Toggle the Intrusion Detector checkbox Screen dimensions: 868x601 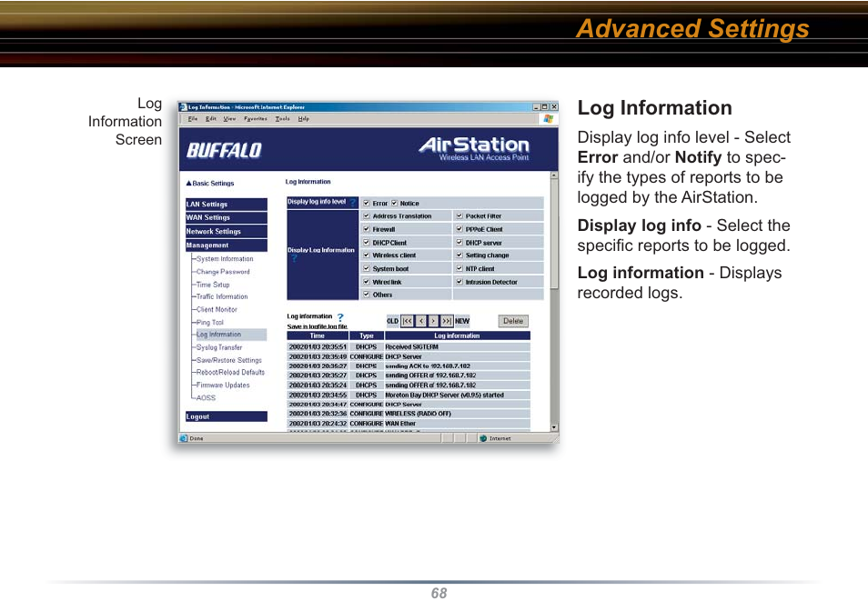tap(459, 282)
